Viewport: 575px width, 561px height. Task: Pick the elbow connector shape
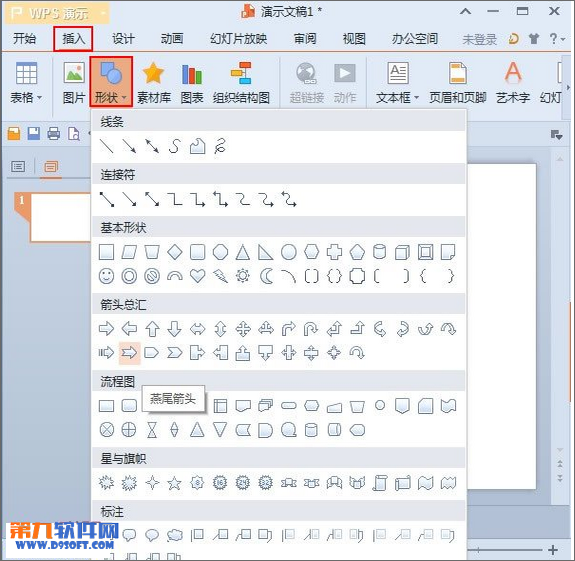(175, 199)
